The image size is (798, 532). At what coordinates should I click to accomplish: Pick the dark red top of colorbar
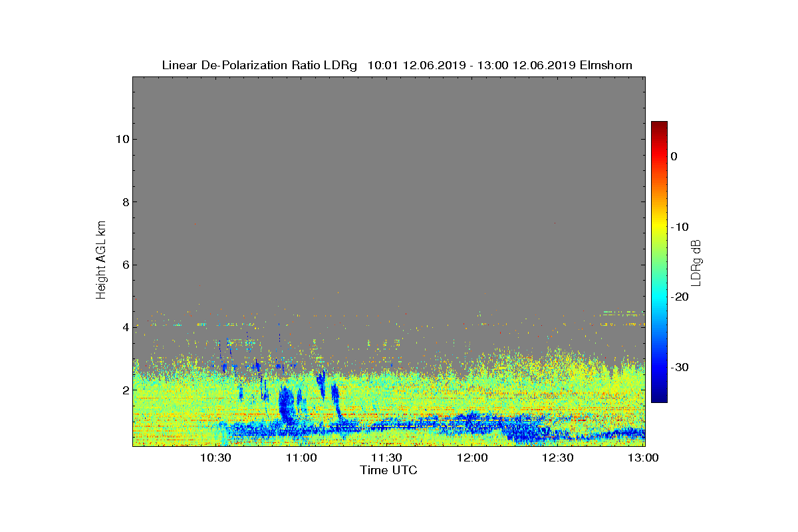pos(659,125)
